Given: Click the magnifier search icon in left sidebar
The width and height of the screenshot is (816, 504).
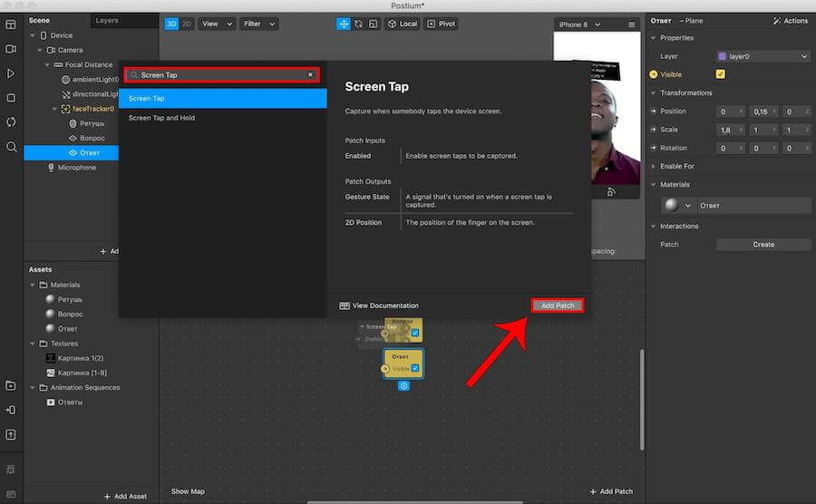Looking at the screenshot, I should click(x=11, y=147).
